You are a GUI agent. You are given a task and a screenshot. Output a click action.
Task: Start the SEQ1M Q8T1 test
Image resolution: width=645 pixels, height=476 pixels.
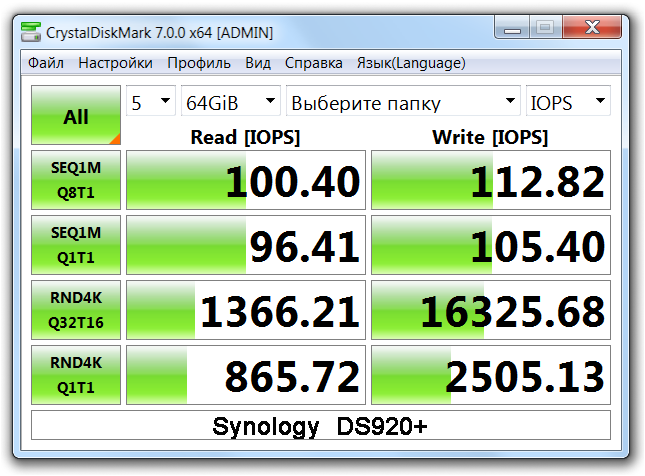[x=76, y=180]
